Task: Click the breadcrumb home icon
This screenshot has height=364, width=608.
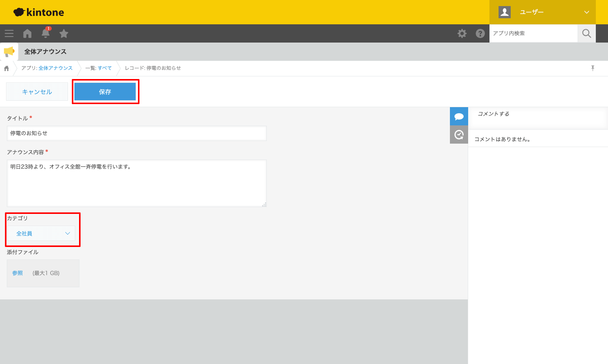Action: pyautogui.click(x=6, y=68)
